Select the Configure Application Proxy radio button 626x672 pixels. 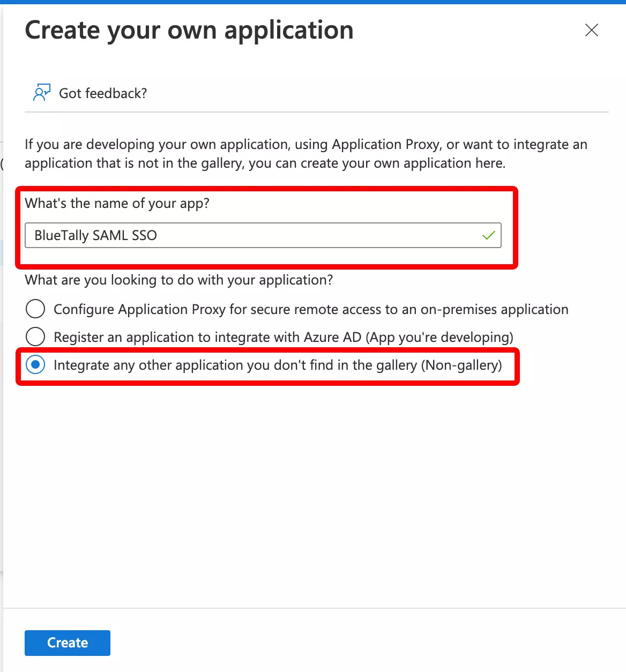35,309
